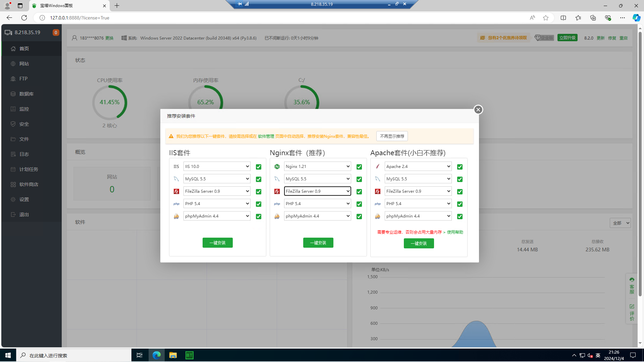Refresh the browser page

24,18
